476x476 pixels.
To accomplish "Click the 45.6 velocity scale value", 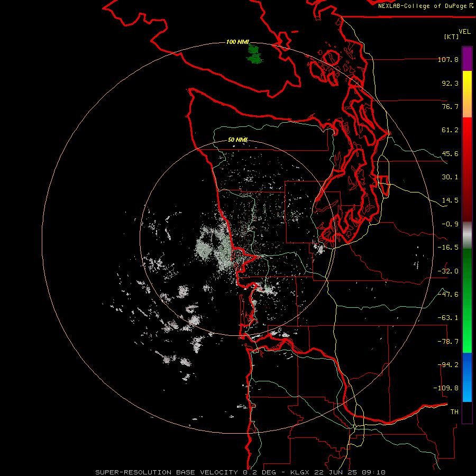I will click(450, 153).
